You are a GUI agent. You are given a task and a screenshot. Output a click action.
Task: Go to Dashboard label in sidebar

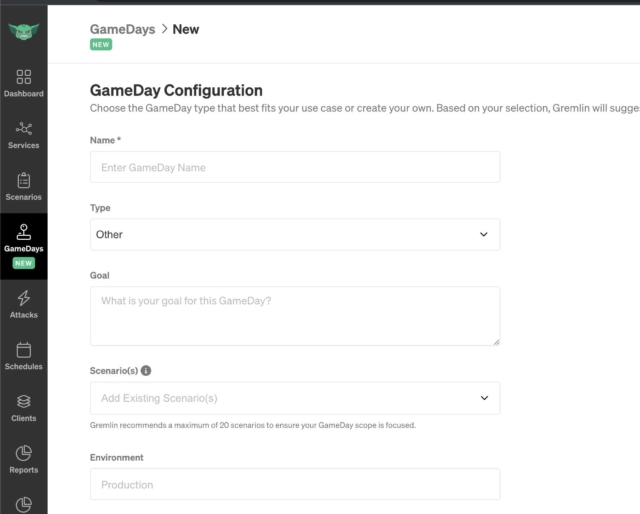(24, 93)
